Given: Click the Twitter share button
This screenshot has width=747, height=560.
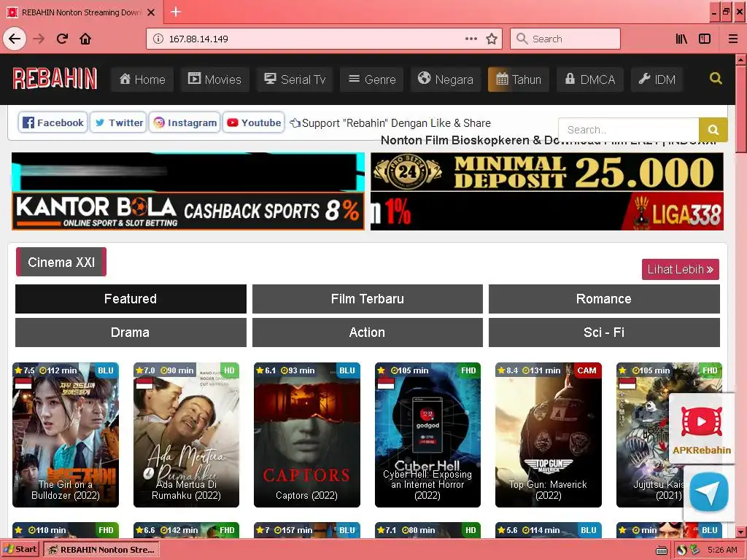Looking at the screenshot, I should (118, 122).
